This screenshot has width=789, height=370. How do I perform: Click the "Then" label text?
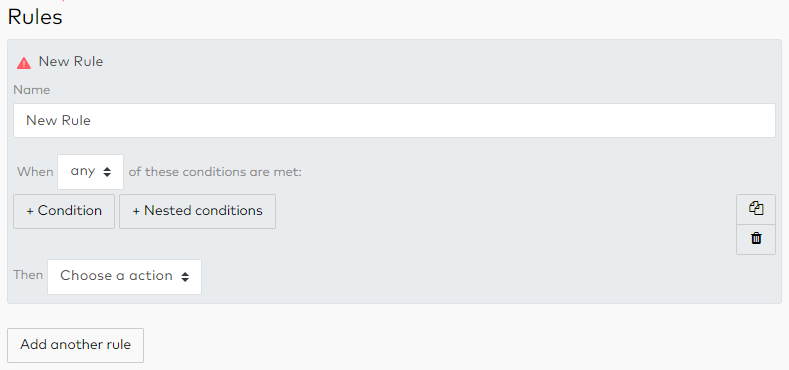pos(28,275)
